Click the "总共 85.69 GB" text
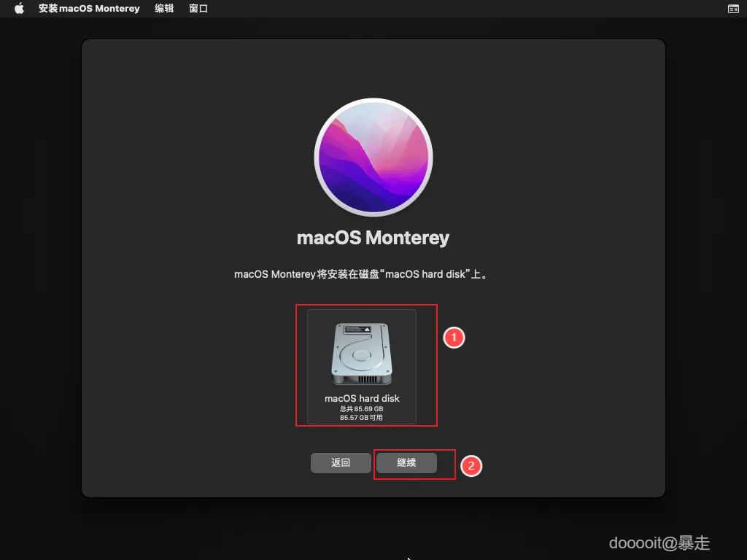The width and height of the screenshot is (747, 560). tap(362, 408)
